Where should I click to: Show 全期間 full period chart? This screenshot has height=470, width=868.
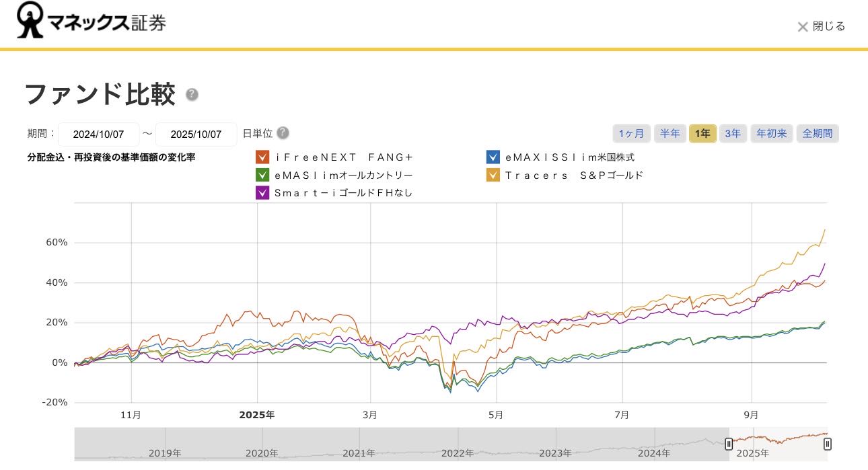(818, 134)
